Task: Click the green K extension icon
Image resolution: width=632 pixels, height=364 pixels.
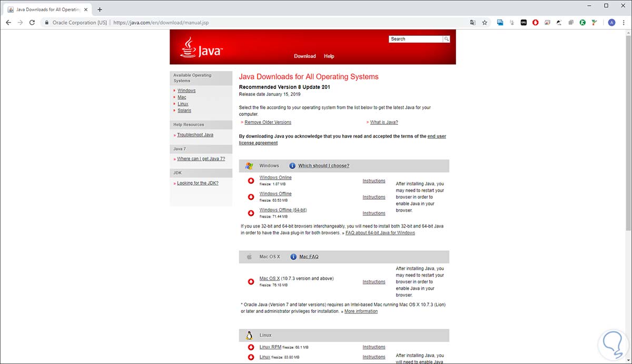Action: pos(583,23)
